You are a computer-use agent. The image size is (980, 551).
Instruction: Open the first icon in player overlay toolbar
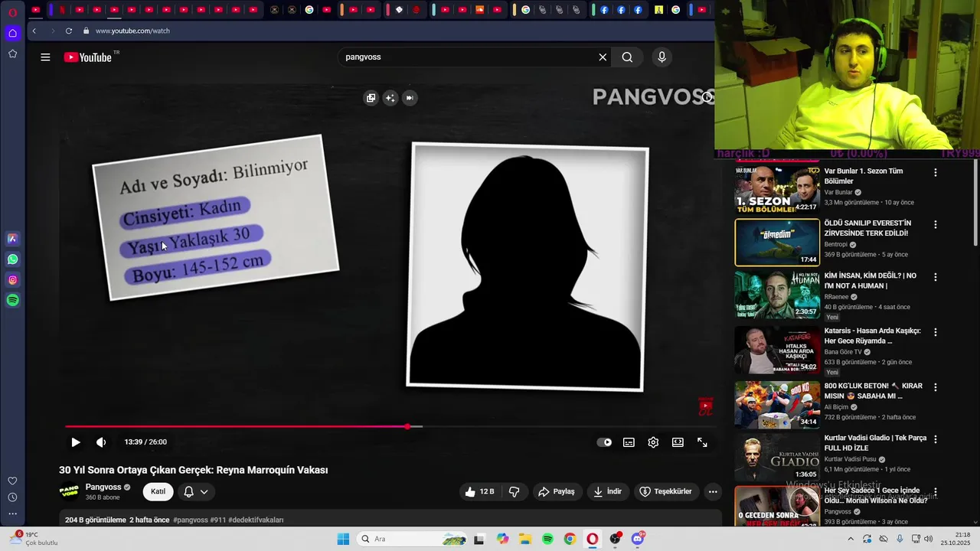pos(371,98)
